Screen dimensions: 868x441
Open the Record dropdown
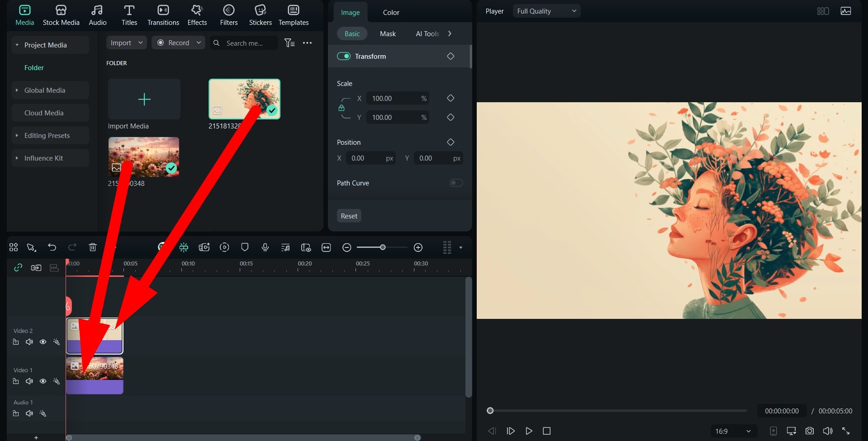coord(178,43)
